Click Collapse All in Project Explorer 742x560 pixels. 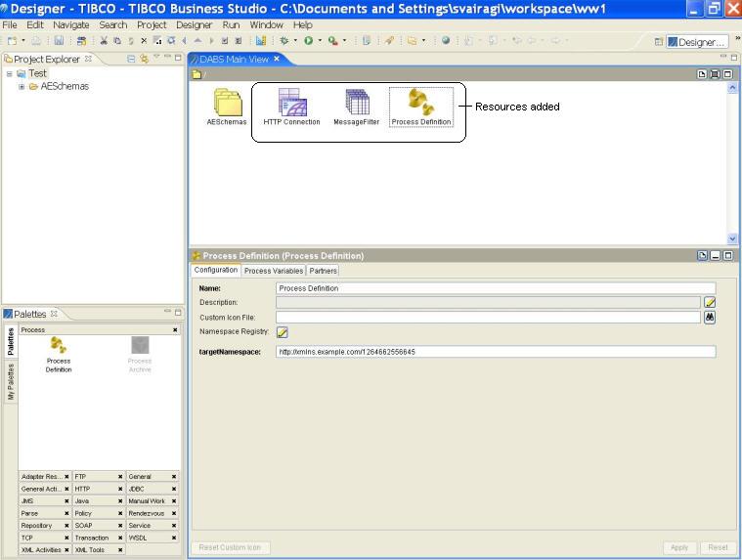click(131, 59)
